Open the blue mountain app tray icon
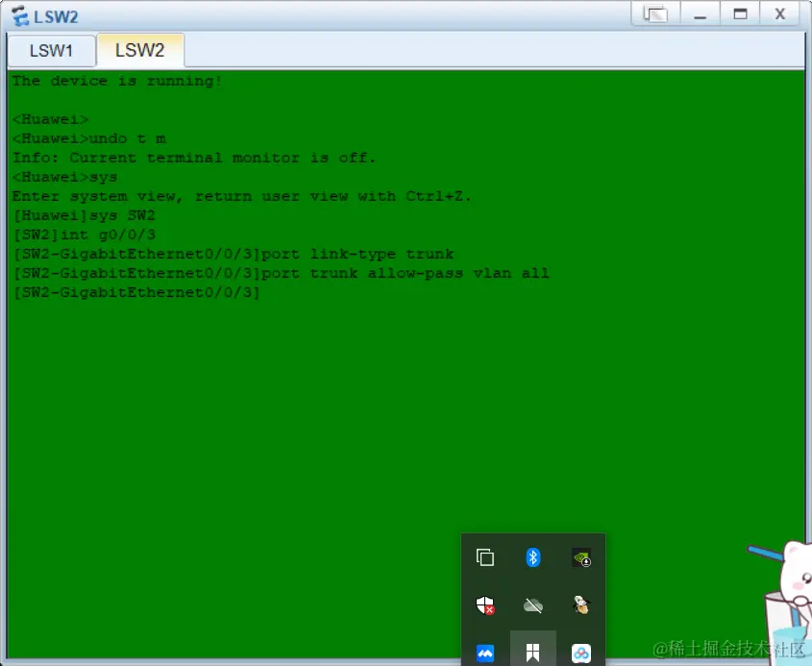The height and width of the screenshot is (666, 812). pyautogui.click(x=485, y=654)
